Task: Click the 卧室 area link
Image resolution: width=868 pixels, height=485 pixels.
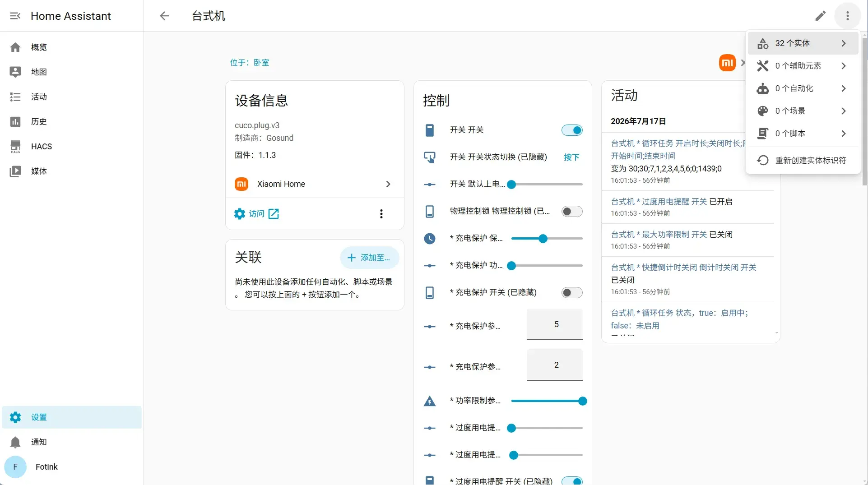Action: [x=261, y=62]
